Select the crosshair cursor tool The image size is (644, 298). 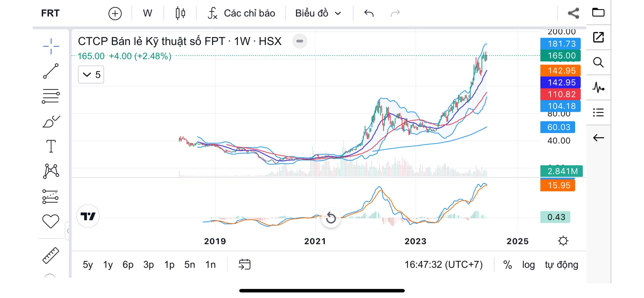coord(51,46)
